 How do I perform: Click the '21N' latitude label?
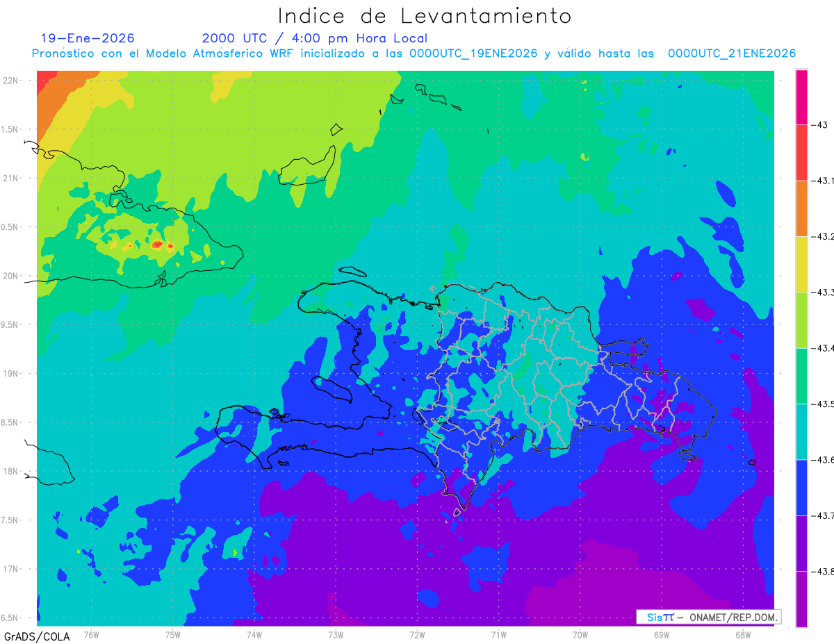click(12, 178)
